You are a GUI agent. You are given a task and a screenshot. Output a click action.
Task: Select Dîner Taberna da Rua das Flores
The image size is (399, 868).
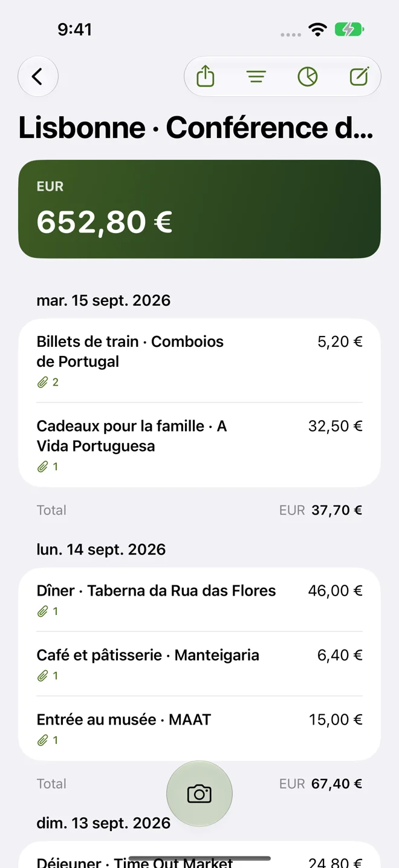click(x=199, y=600)
